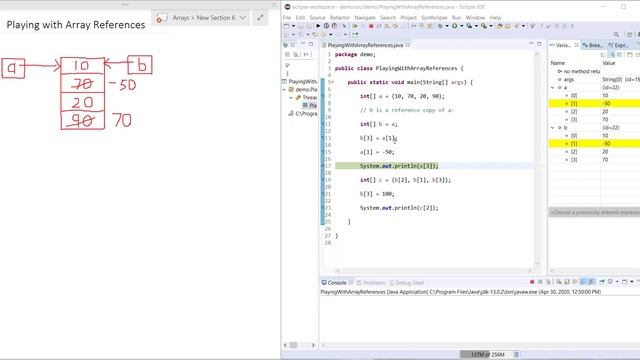Select the PlayingWithArrayReferences.java editor tab
The height and width of the screenshot is (360, 640).
click(x=365, y=45)
